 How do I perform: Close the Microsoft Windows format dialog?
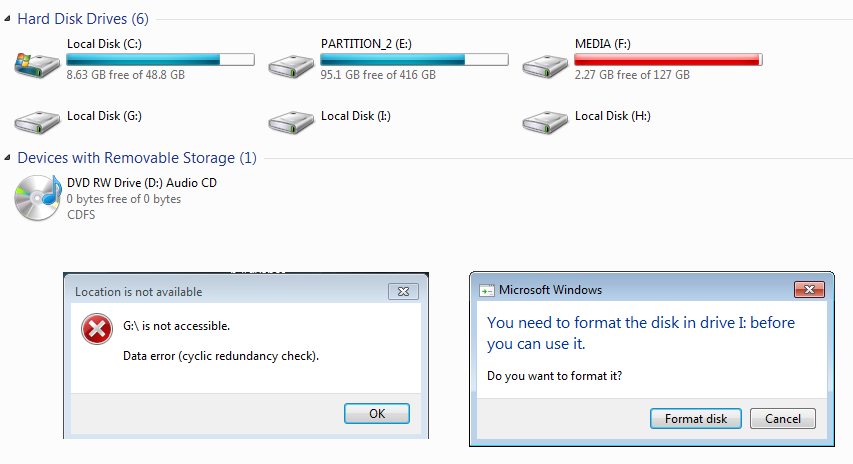coord(809,289)
